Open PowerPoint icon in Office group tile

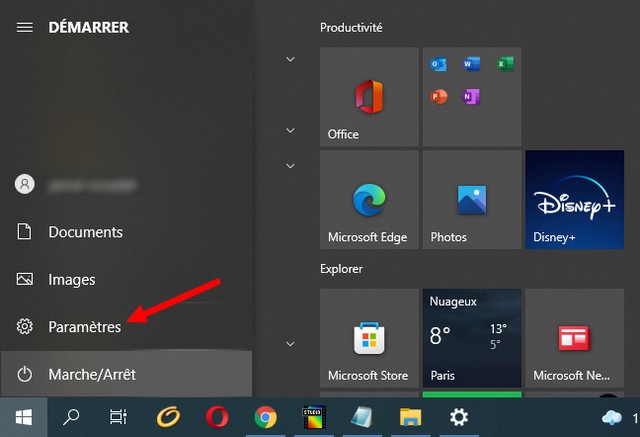click(438, 97)
